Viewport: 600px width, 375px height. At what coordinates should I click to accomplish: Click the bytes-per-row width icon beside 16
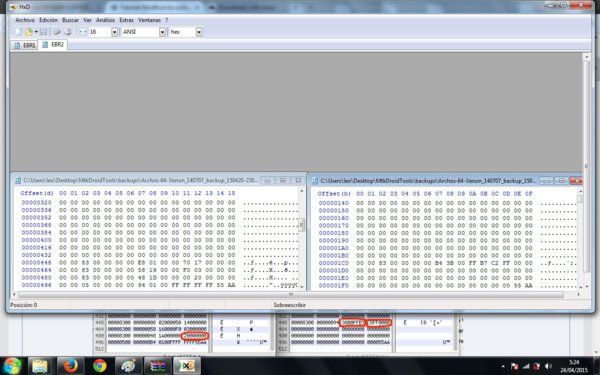tap(82, 32)
